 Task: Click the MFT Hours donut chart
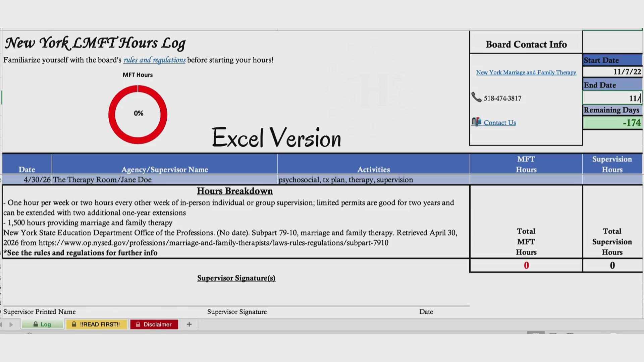[x=138, y=114]
